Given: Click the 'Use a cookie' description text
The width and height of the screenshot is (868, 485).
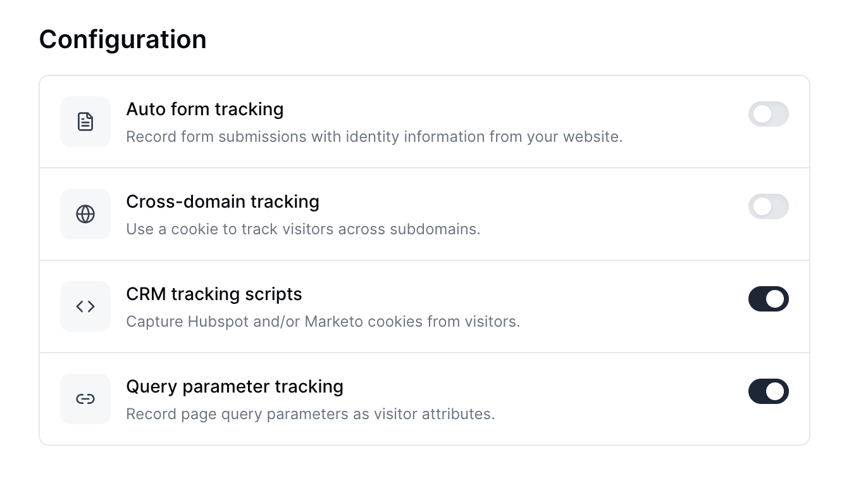Looking at the screenshot, I should (303, 229).
